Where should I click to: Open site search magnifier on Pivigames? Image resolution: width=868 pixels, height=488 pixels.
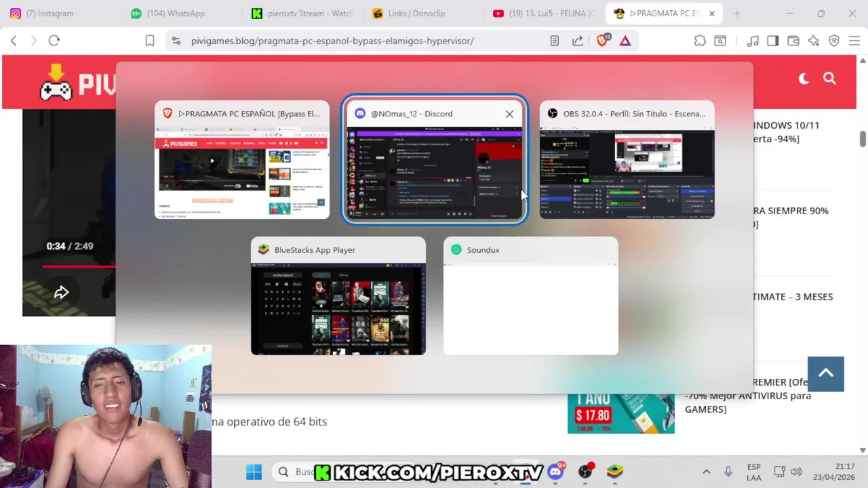pos(829,79)
